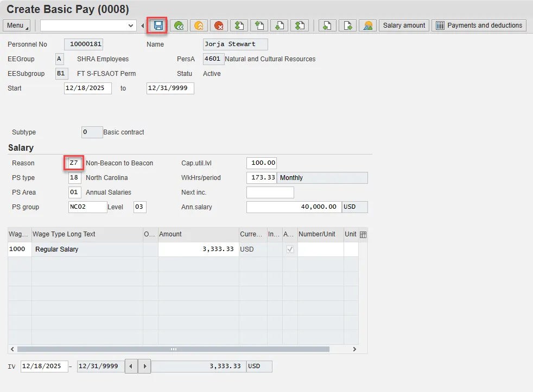Click the Amount column header
Image resolution: width=533 pixels, height=392 pixels.
point(199,234)
